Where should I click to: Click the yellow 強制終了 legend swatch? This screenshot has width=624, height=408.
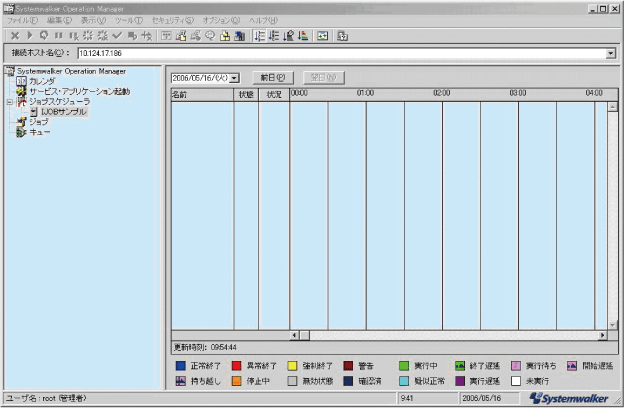coord(292,366)
